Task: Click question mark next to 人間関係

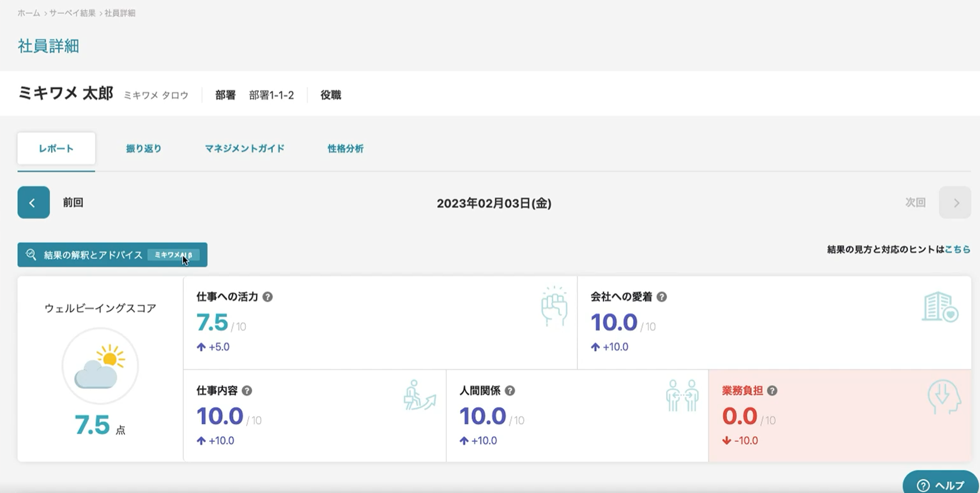Action: (510, 391)
